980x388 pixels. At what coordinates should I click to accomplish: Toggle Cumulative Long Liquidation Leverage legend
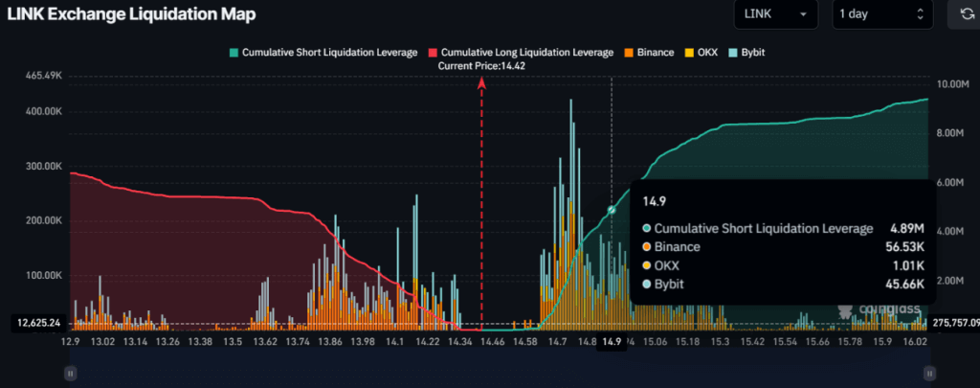point(521,53)
